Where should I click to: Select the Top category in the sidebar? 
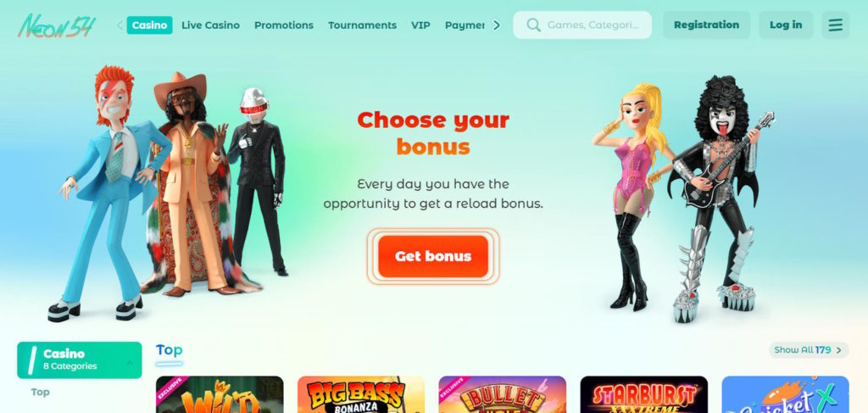40,392
